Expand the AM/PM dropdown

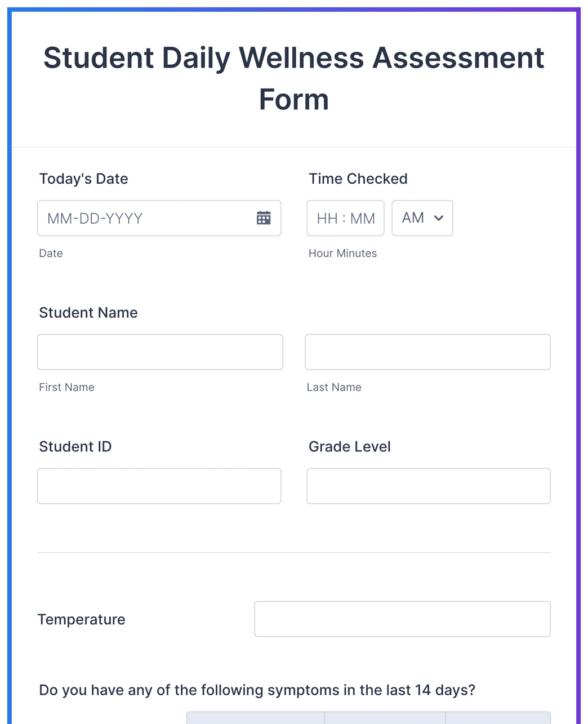point(422,218)
